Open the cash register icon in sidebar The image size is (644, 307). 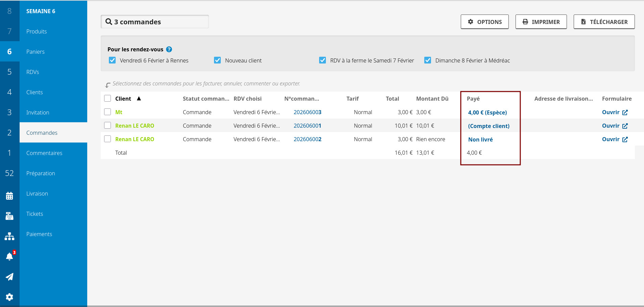point(9,216)
